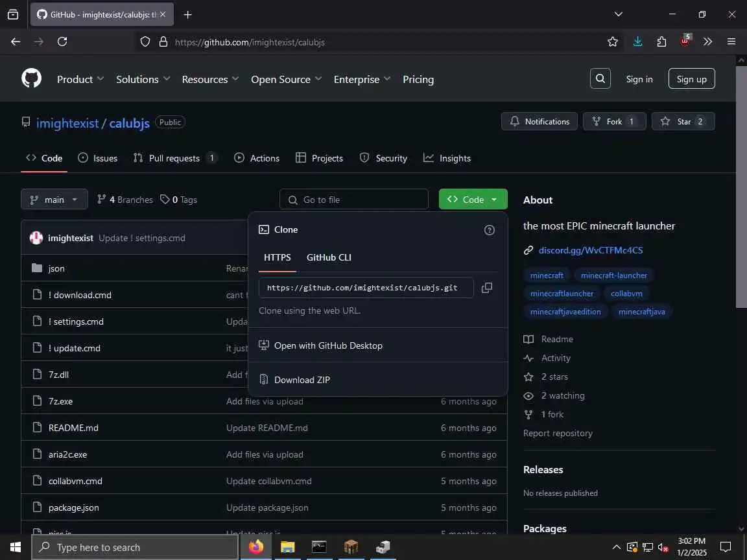Switch clone method to GitHub CLI
This screenshot has height=560, width=747.
point(329,257)
